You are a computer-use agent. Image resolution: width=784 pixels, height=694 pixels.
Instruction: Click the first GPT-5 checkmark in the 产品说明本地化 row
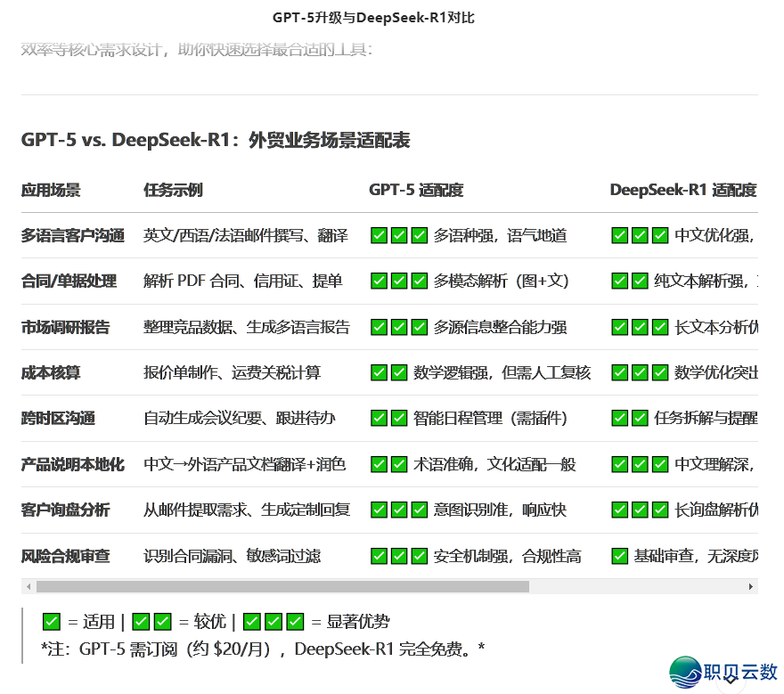[379, 464]
